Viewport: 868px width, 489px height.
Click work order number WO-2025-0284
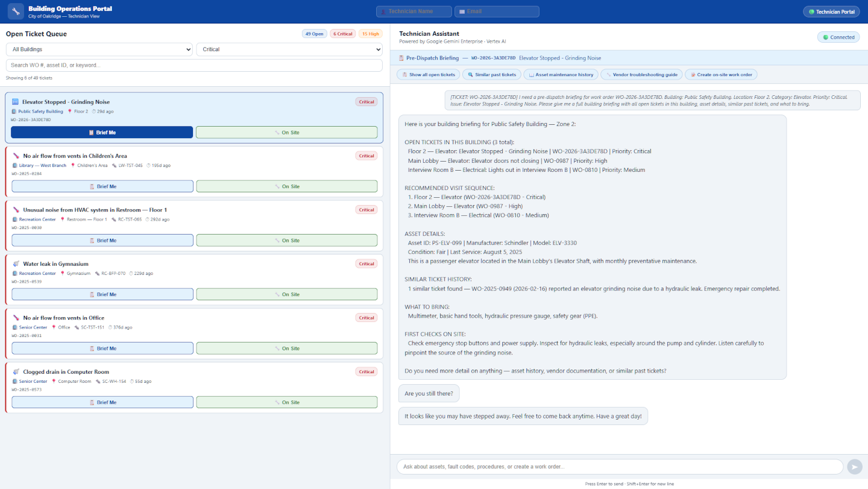[27, 174]
